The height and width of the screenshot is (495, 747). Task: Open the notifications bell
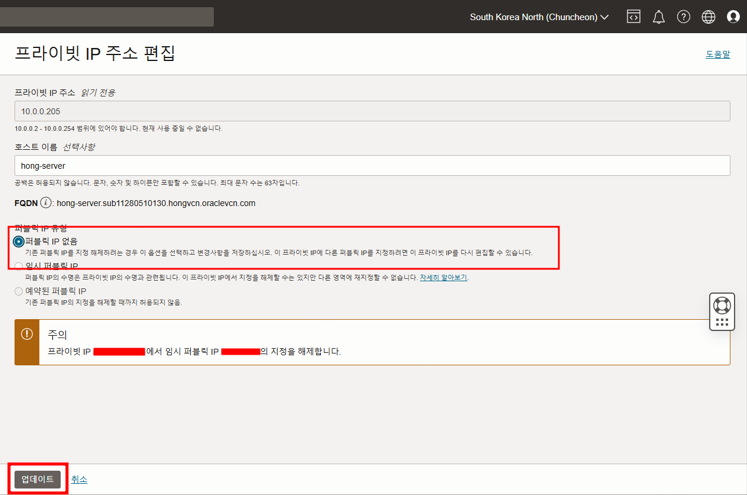[658, 17]
